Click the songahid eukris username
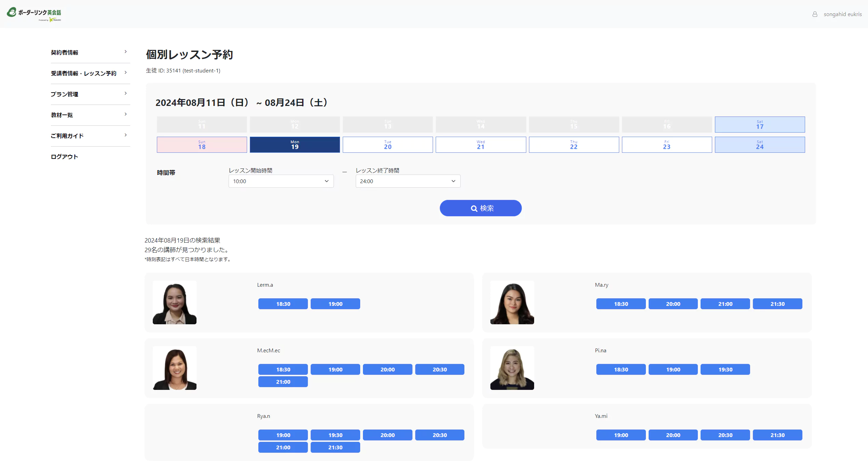868x463 pixels. [x=842, y=14]
